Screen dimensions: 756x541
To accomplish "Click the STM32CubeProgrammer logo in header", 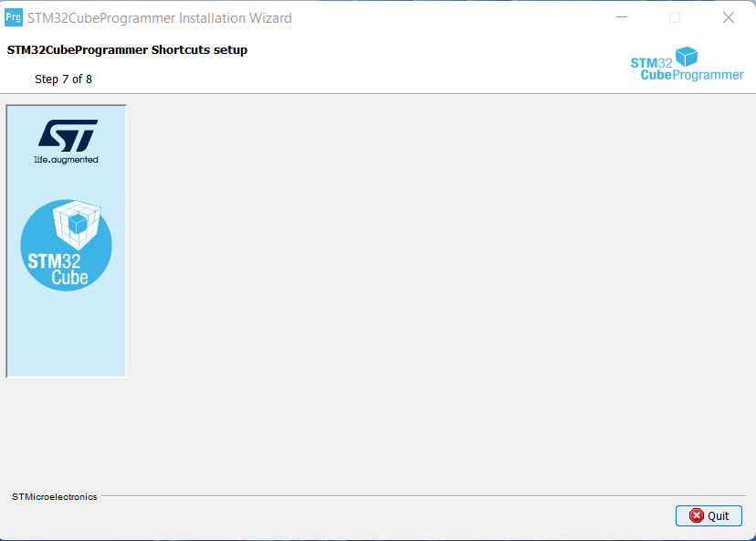I will click(687, 64).
